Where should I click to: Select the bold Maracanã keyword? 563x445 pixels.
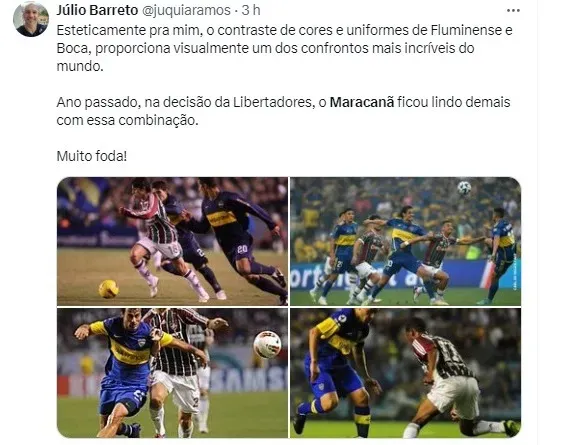coord(362,102)
